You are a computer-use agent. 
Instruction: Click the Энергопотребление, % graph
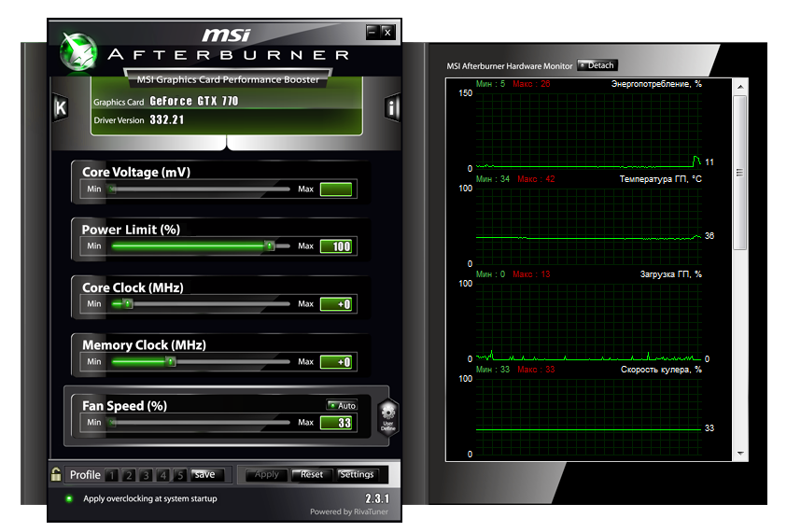(589, 131)
